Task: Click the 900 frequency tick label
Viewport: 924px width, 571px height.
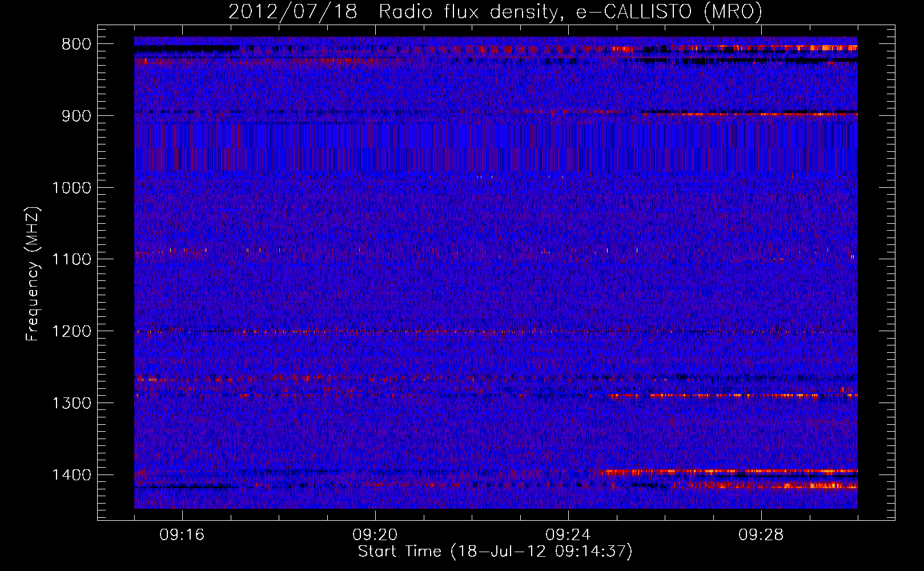Action: pos(77,116)
